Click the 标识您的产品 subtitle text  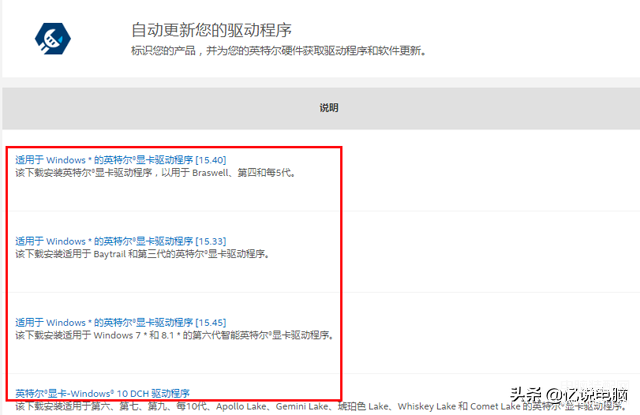pyautogui.click(x=163, y=51)
